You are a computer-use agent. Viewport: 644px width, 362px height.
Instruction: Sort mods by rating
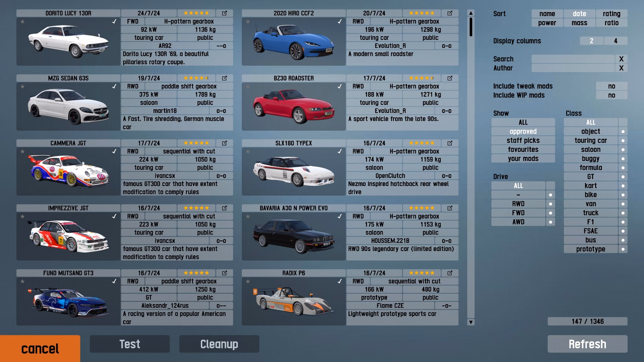click(x=611, y=14)
